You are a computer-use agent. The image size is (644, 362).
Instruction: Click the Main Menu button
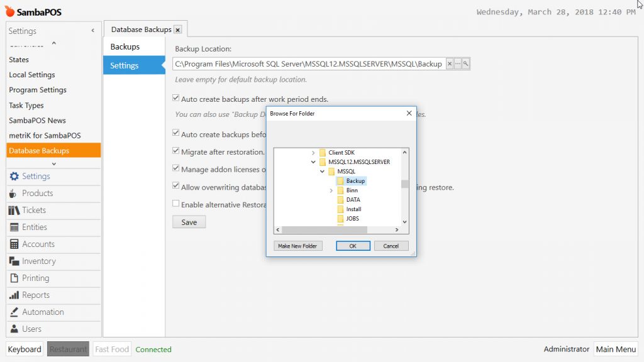pos(616,349)
